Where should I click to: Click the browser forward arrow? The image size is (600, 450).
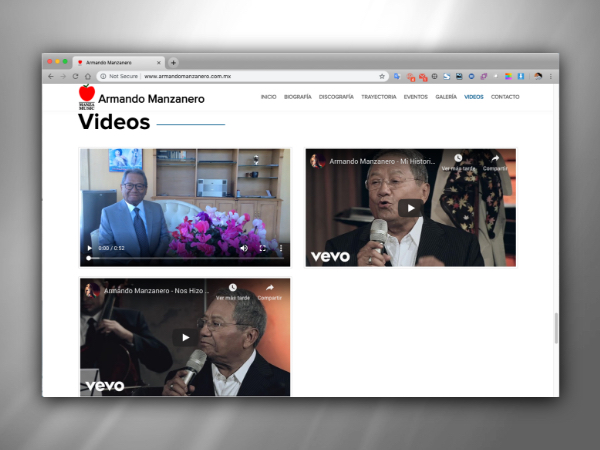pos(63,77)
